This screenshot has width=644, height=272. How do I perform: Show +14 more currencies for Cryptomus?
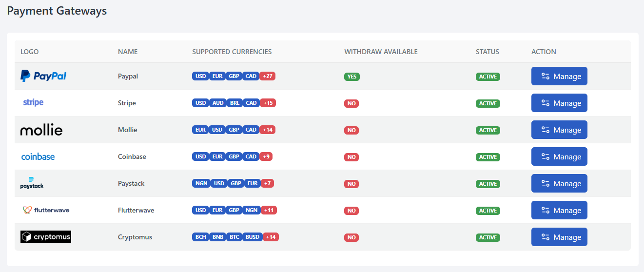pos(271,237)
